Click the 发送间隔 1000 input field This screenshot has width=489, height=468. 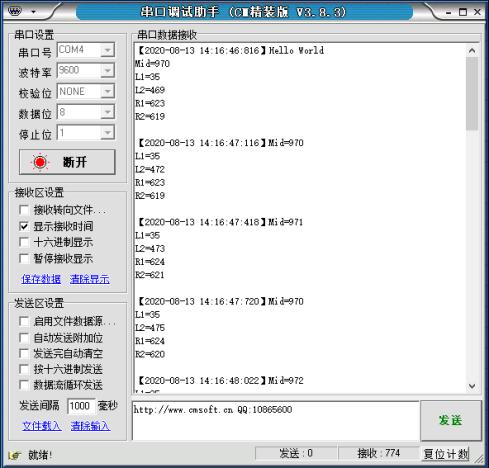81,406
